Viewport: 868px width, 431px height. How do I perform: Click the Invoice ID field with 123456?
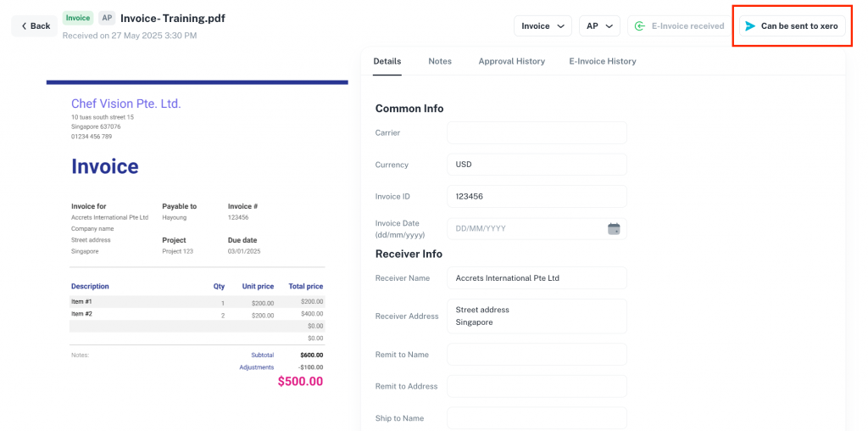pyautogui.click(x=537, y=196)
